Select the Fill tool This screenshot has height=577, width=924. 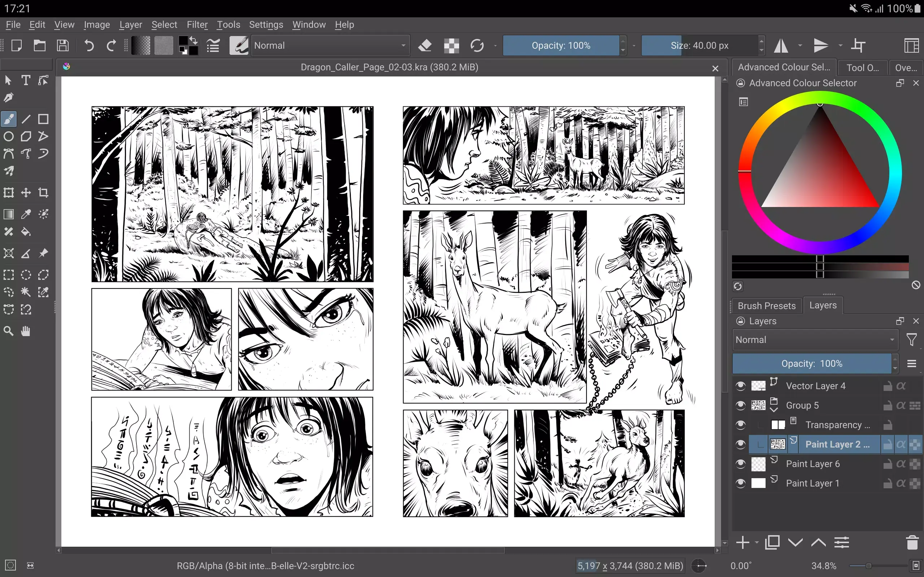(x=26, y=232)
